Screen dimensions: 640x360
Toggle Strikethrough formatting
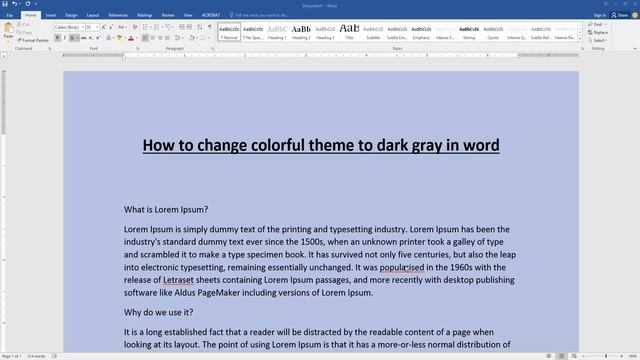[x=83, y=38]
